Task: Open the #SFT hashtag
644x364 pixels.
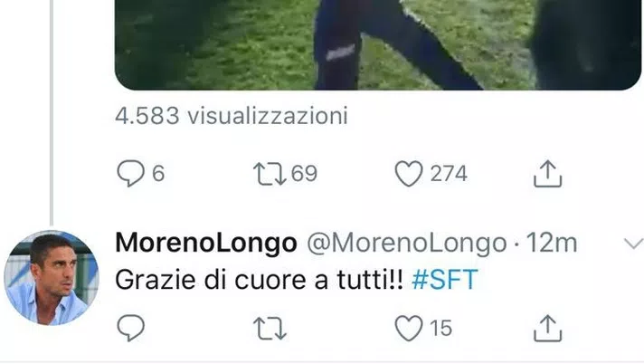Action: [445, 280]
